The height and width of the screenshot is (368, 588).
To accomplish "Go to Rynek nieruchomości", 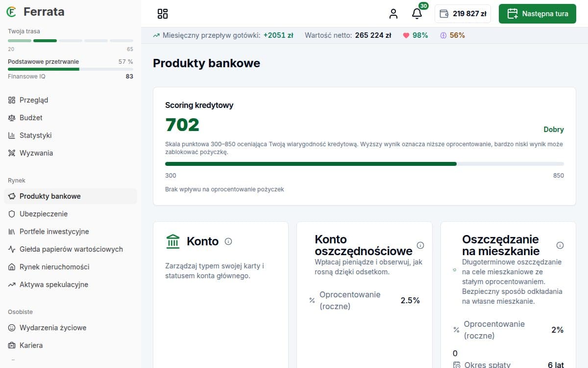I will click(x=71, y=267).
